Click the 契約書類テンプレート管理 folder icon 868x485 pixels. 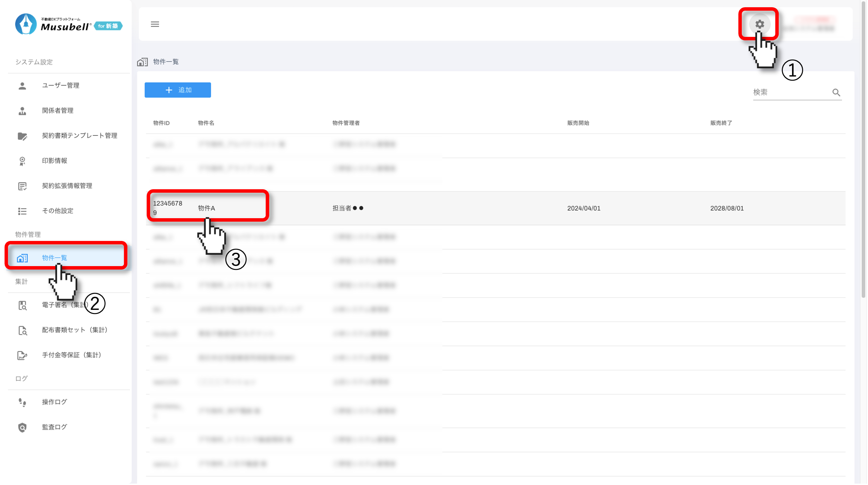click(22, 136)
